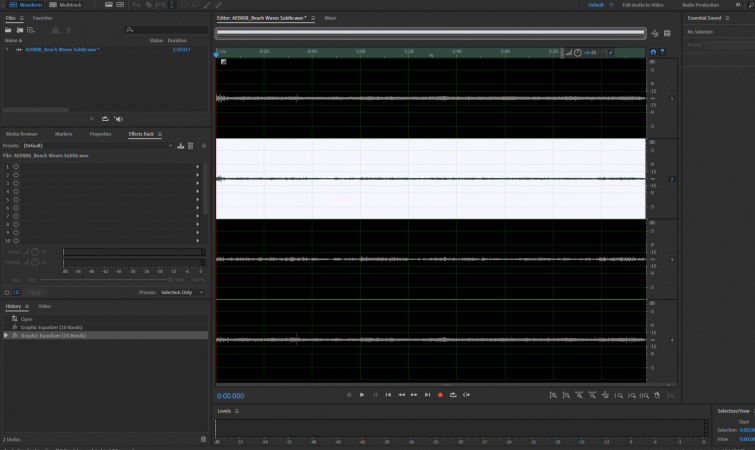Image resolution: width=755 pixels, height=450 pixels.
Task: Expand more workspaces chevron
Action: pyautogui.click(x=738, y=5)
